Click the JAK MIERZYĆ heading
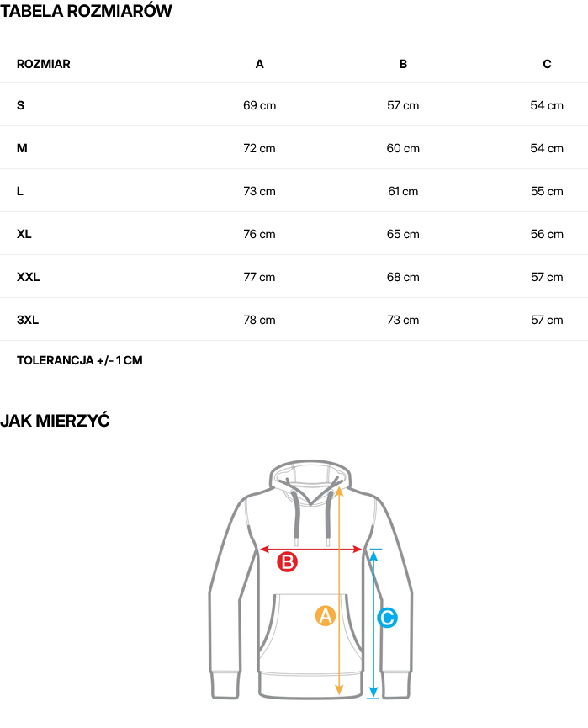Viewport: 588px width, 728px height. [56, 421]
